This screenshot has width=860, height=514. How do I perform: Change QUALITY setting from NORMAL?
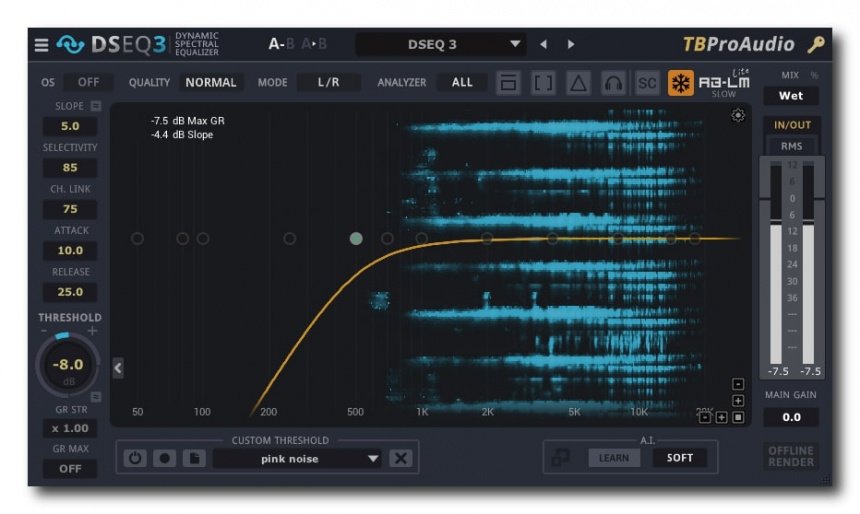(x=211, y=82)
